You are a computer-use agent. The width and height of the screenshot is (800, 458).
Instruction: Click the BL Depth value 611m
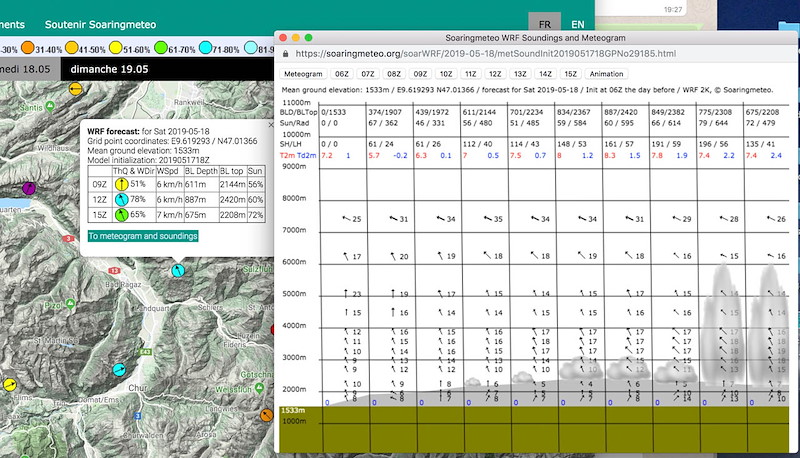pos(195,184)
